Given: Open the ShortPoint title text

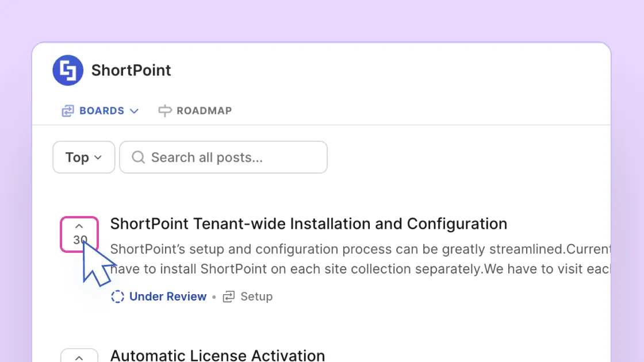Looking at the screenshot, I should (x=131, y=70).
